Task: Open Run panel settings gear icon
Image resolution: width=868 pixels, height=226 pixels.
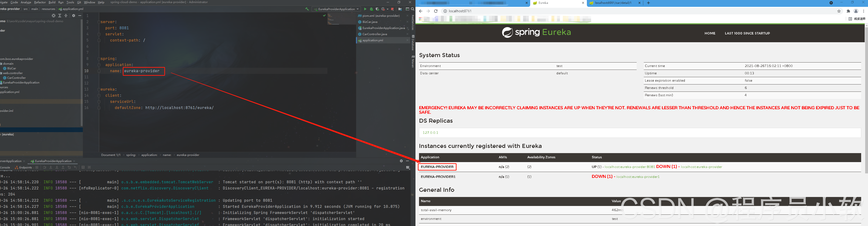Action: click(401, 161)
